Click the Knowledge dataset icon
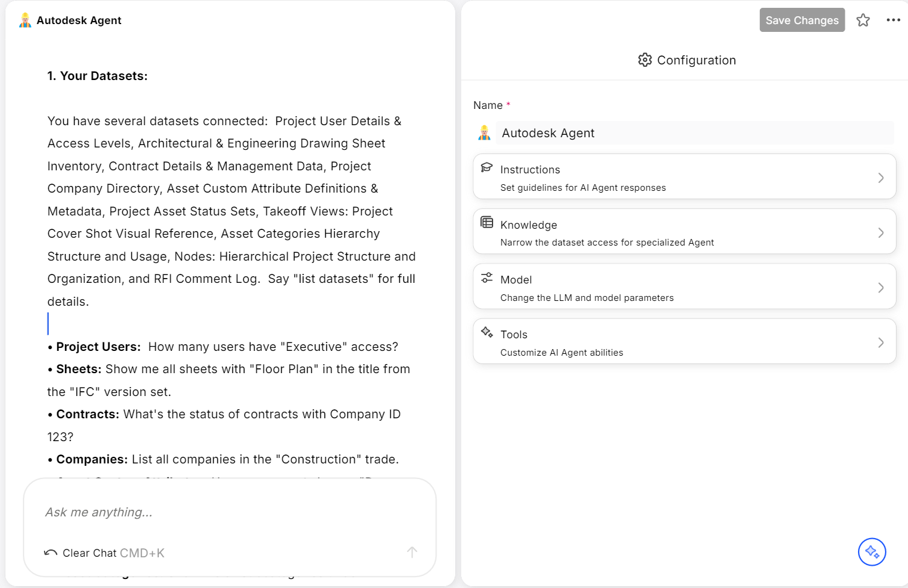 click(487, 223)
